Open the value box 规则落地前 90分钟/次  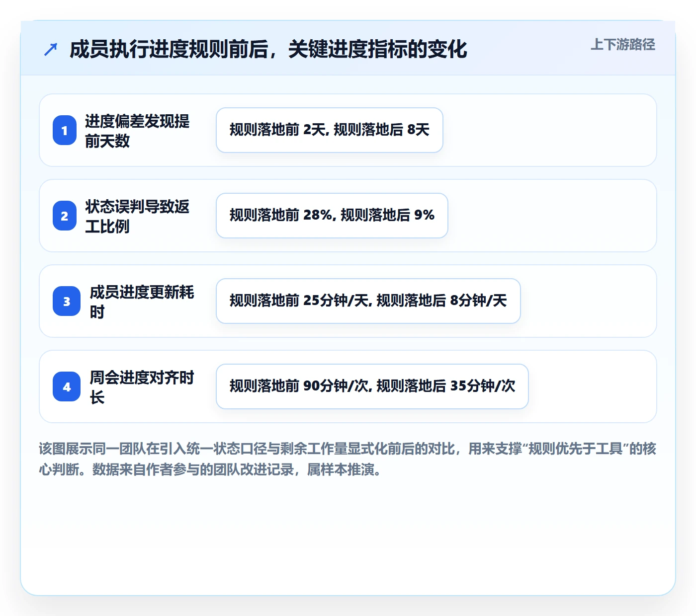pyautogui.click(x=372, y=386)
